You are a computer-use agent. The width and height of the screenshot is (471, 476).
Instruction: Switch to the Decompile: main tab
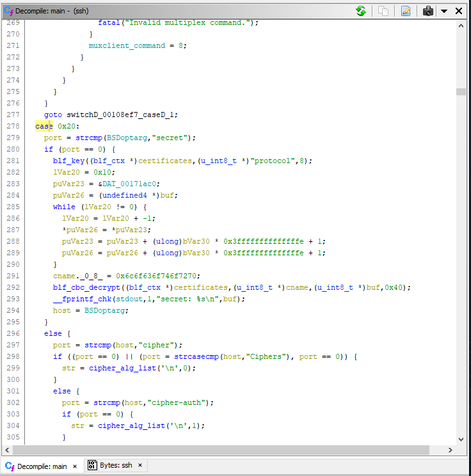[42, 466]
